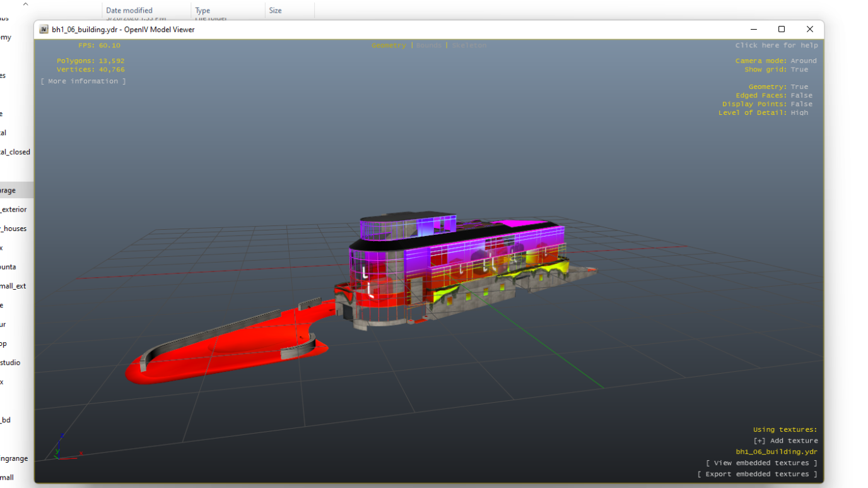The width and height of the screenshot is (868, 488).
Task: Click the OpenIV Model Viewer title bar icon
Action: click(44, 30)
